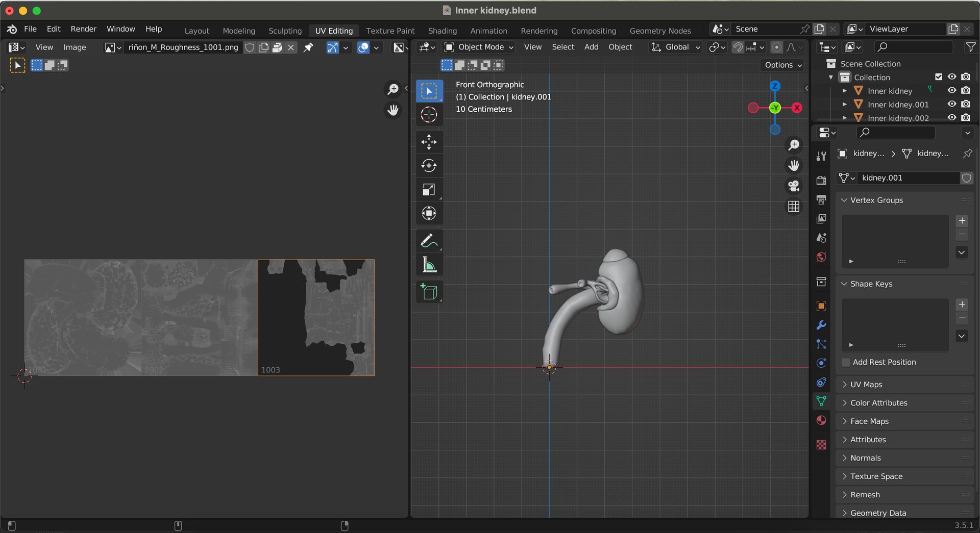980x533 pixels.
Task: Open the Texture properties checker tab
Action: (821, 445)
